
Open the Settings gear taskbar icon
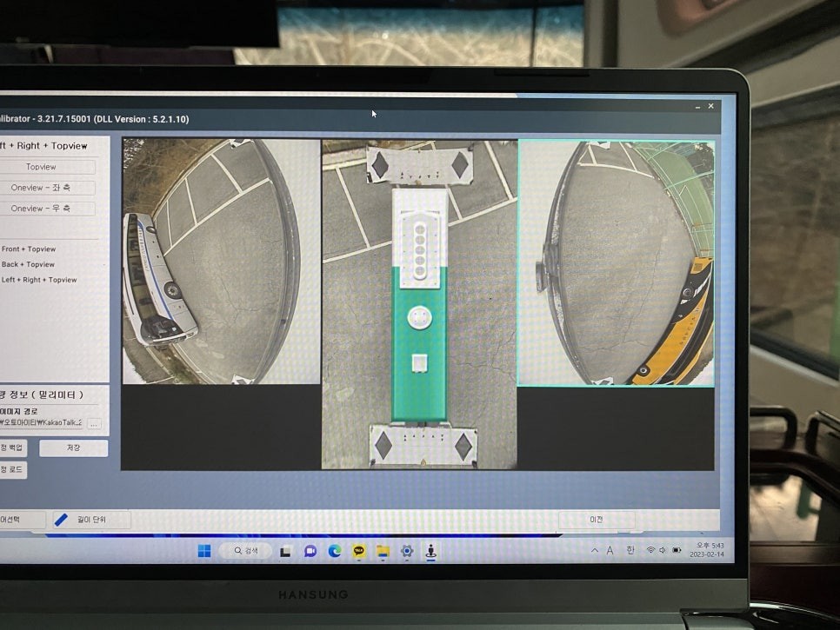pos(406,551)
